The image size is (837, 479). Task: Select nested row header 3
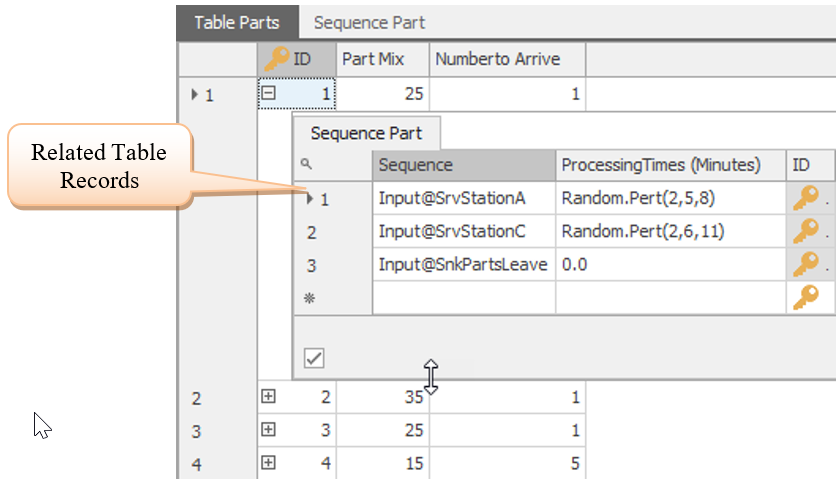(x=333, y=265)
